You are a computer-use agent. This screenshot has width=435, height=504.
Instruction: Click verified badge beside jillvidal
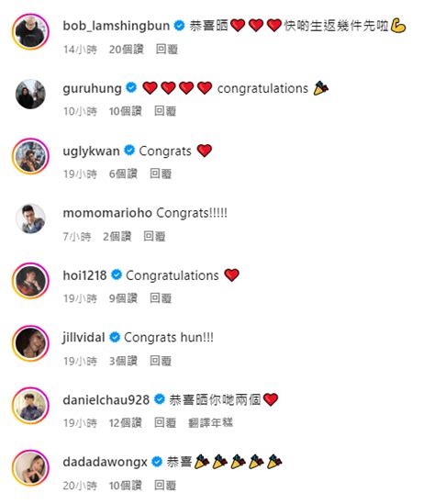pyautogui.click(x=115, y=337)
